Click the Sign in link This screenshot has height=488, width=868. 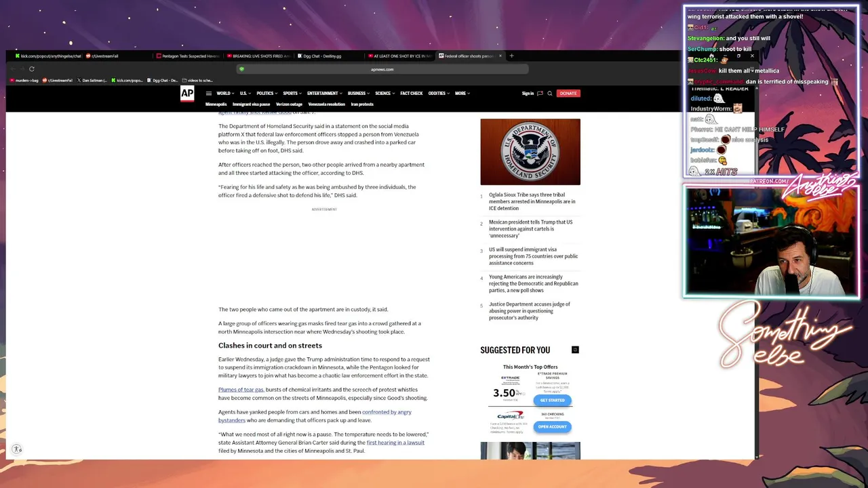[x=528, y=94]
